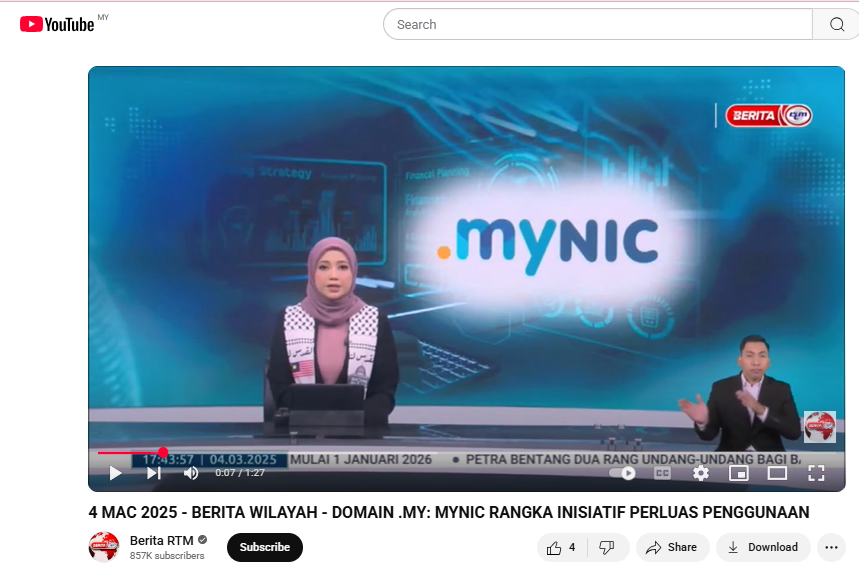
Task: Download the video
Action: pyautogui.click(x=763, y=547)
